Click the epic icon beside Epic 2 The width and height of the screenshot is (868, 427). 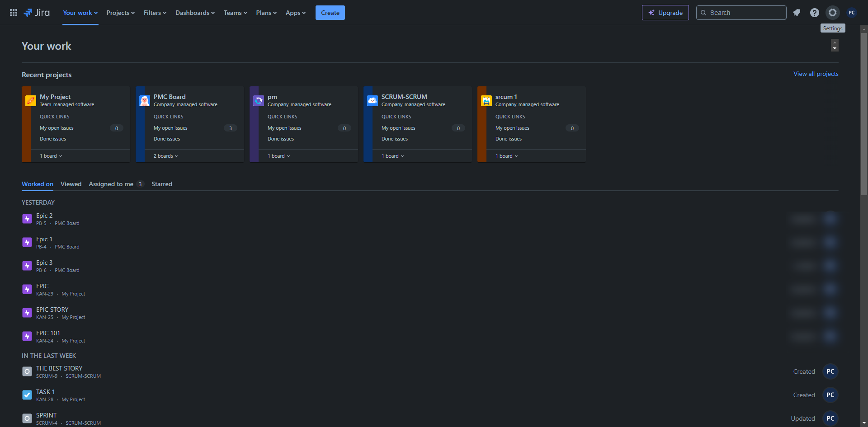[27, 219]
